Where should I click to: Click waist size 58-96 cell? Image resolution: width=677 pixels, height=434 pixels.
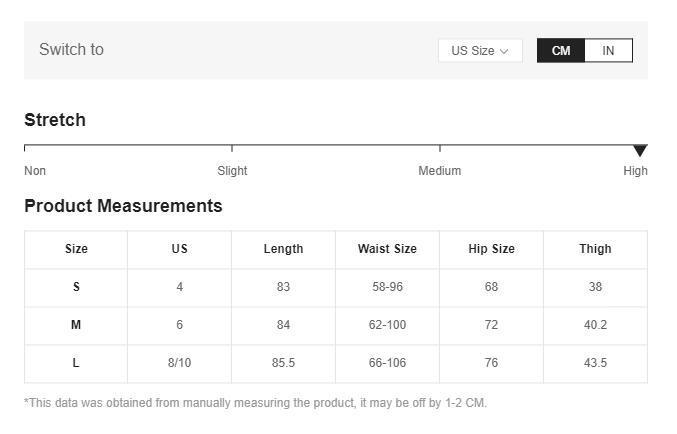[387, 287]
